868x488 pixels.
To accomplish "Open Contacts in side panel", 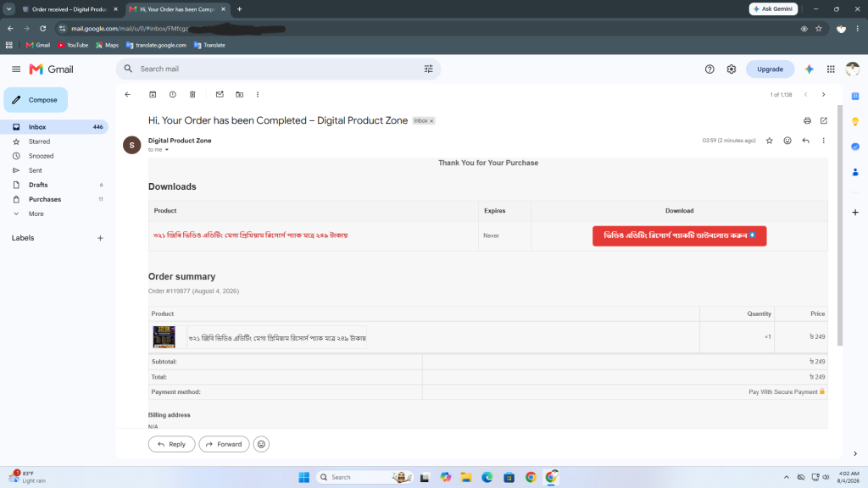I will point(855,172).
